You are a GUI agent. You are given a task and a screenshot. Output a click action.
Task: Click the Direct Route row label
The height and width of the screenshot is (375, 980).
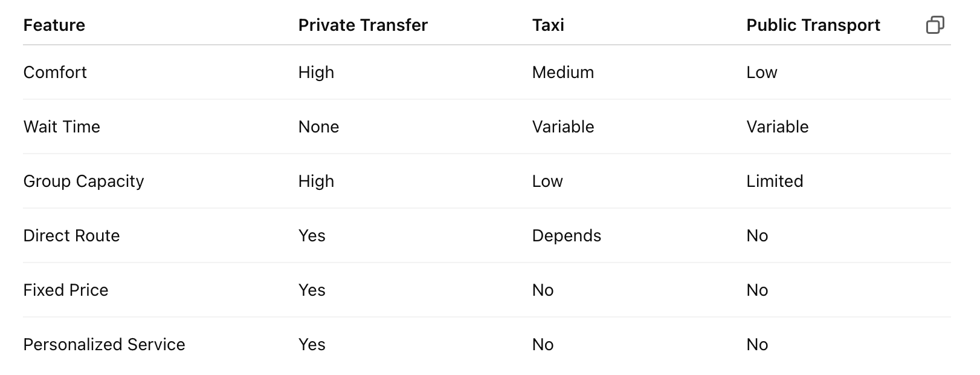(x=71, y=236)
